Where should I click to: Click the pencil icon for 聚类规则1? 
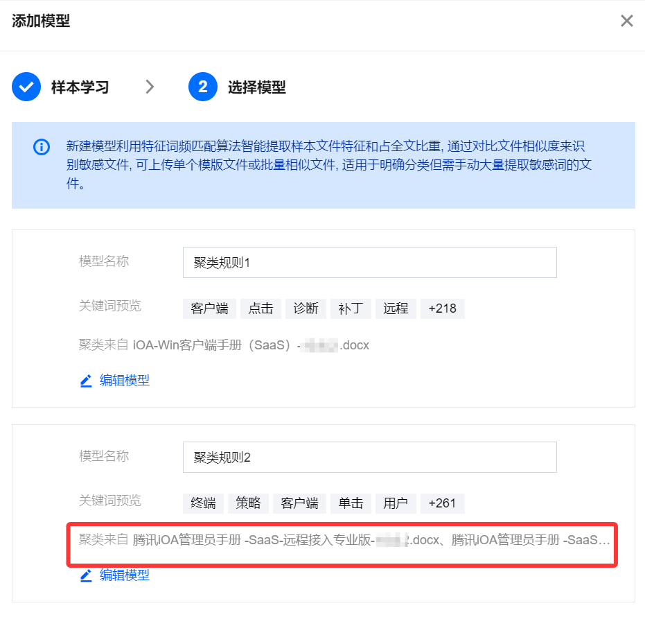click(86, 381)
